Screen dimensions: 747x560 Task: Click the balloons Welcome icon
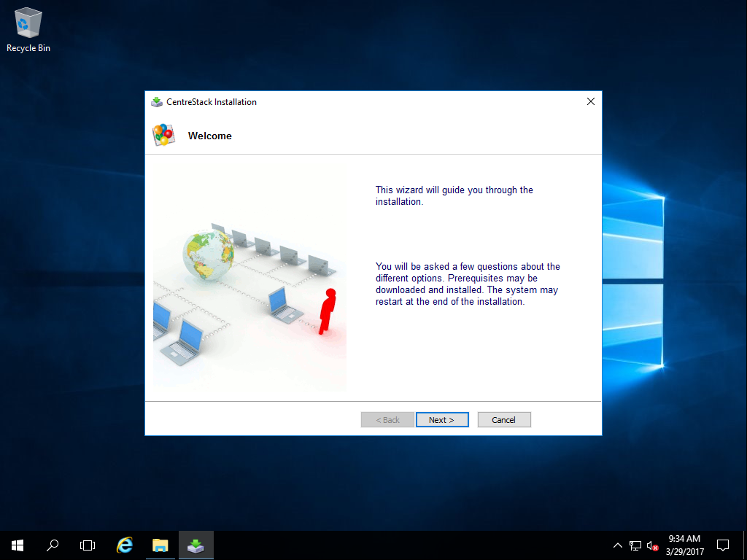tap(163, 135)
